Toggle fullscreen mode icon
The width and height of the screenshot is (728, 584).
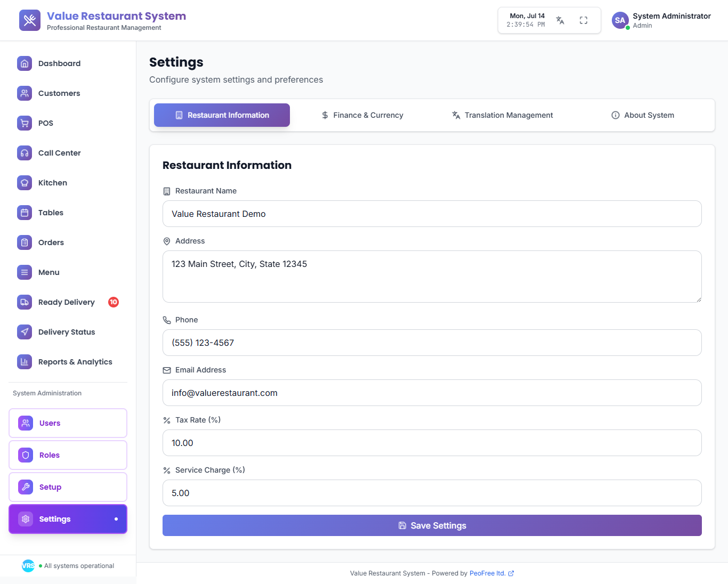pos(584,20)
